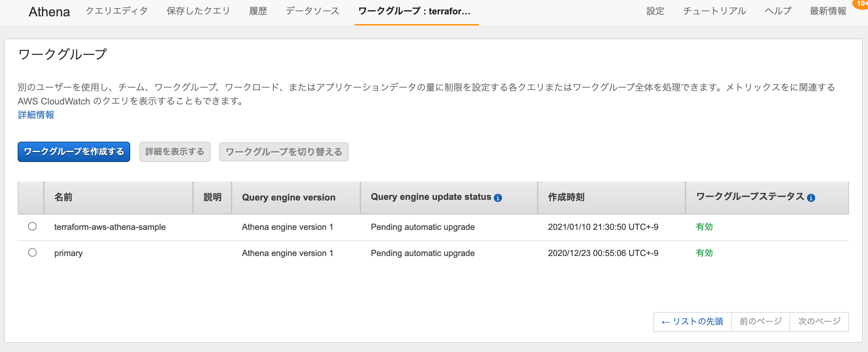Image resolution: width=868 pixels, height=352 pixels.
Task: Open the 詳細情報 link
Action: pos(36,115)
